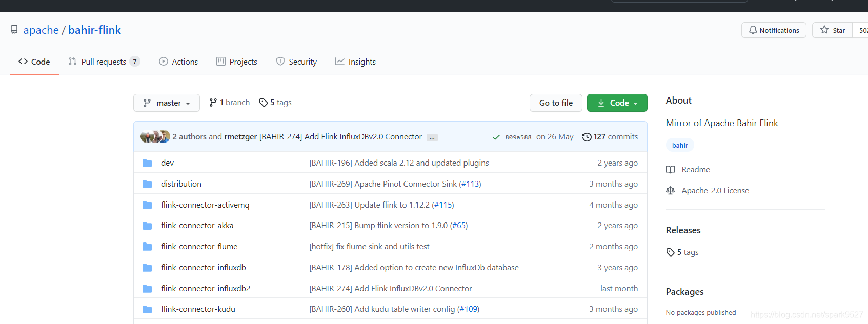This screenshot has width=868, height=324.
Task: Open the flink-connector-akka folder
Action: pos(197,226)
